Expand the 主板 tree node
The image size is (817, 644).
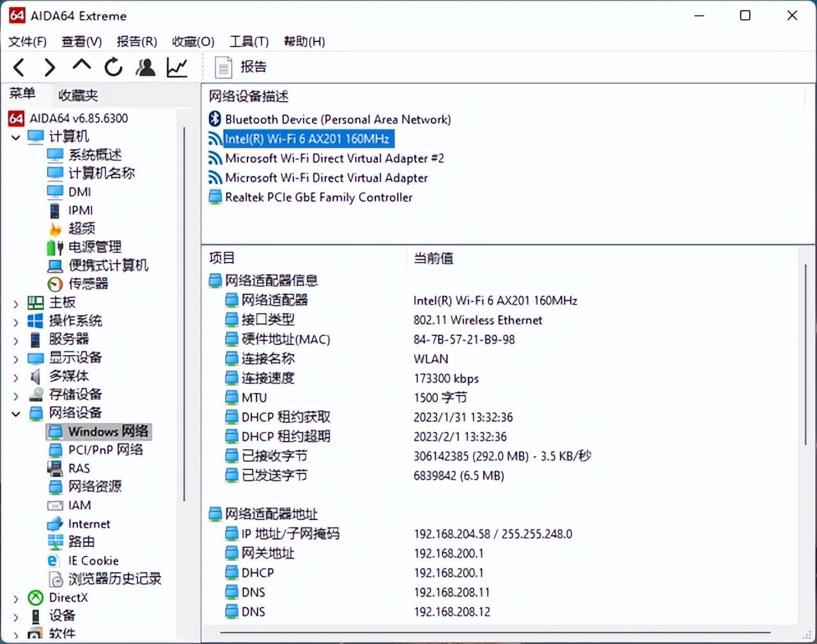16,304
